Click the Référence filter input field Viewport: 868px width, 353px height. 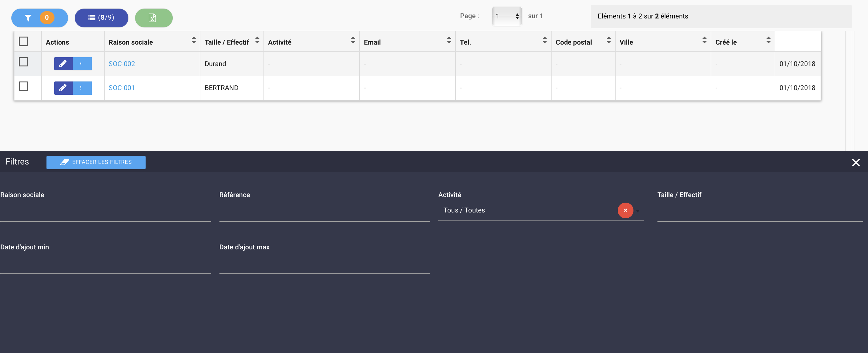324,213
